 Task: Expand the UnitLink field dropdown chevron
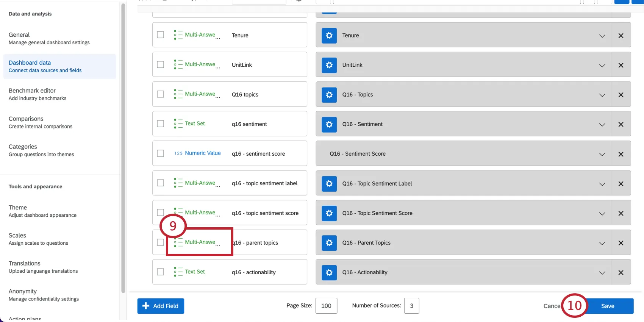(x=602, y=66)
